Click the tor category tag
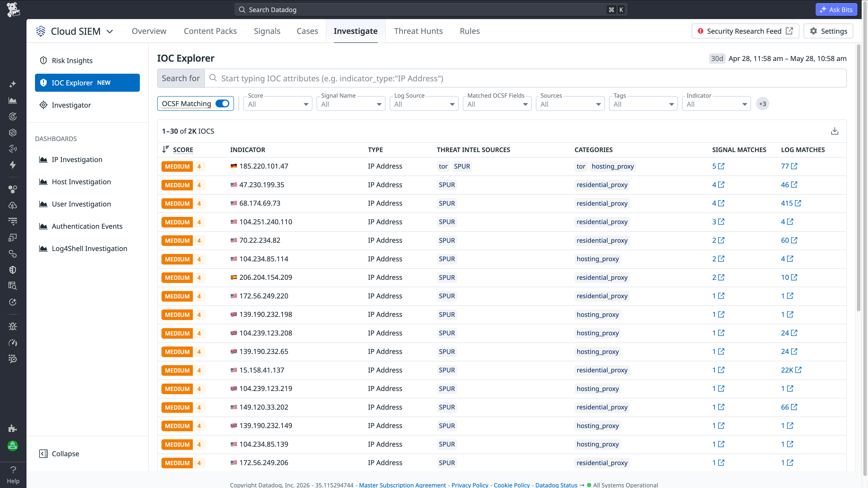This screenshot has height=488, width=868. click(581, 166)
